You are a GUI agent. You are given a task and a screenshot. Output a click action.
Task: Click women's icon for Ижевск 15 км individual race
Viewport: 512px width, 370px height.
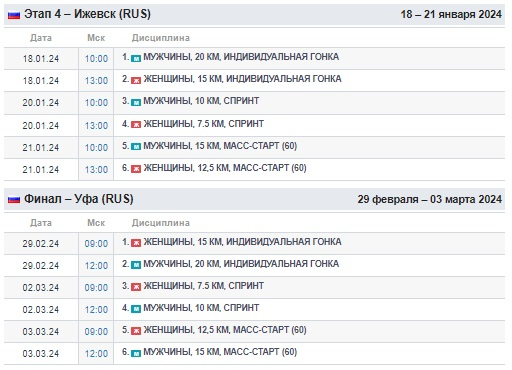(136, 80)
